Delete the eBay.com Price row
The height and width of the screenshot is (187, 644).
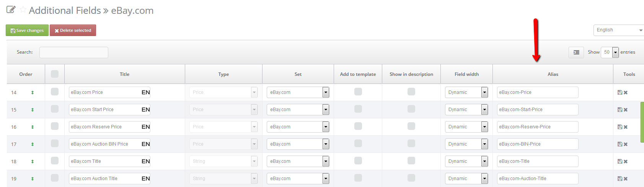tap(626, 92)
